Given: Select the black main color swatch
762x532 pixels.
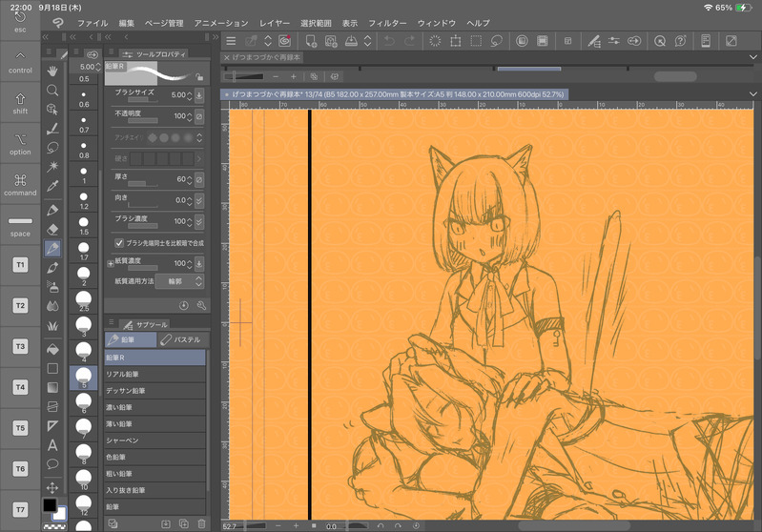Looking at the screenshot, I should click(49, 504).
